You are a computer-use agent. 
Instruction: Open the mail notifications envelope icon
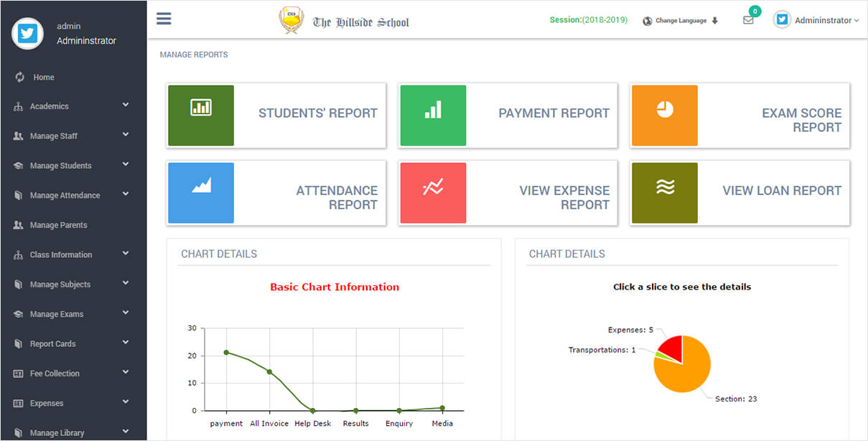click(x=748, y=21)
